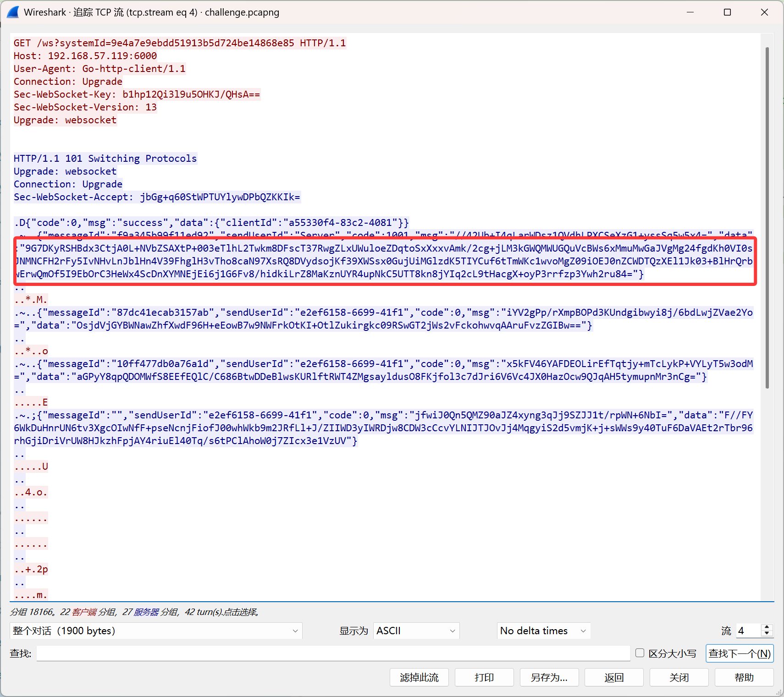
Task: Enable the 区分大小写 case-sensitive checkbox
Action: (x=640, y=653)
